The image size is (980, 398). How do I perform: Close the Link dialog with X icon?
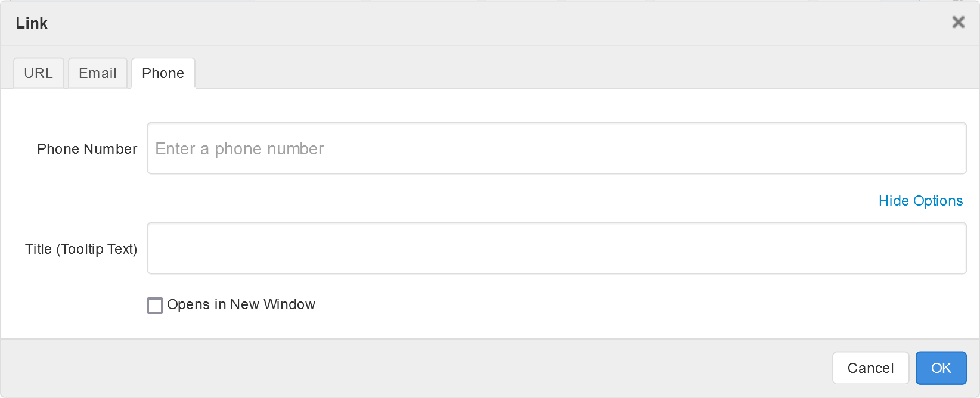click(958, 23)
